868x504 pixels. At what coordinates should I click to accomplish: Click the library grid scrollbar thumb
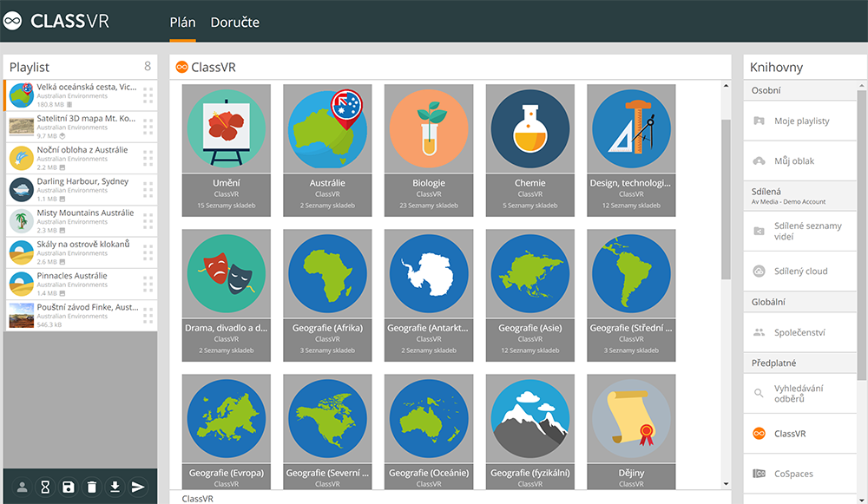point(726,200)
